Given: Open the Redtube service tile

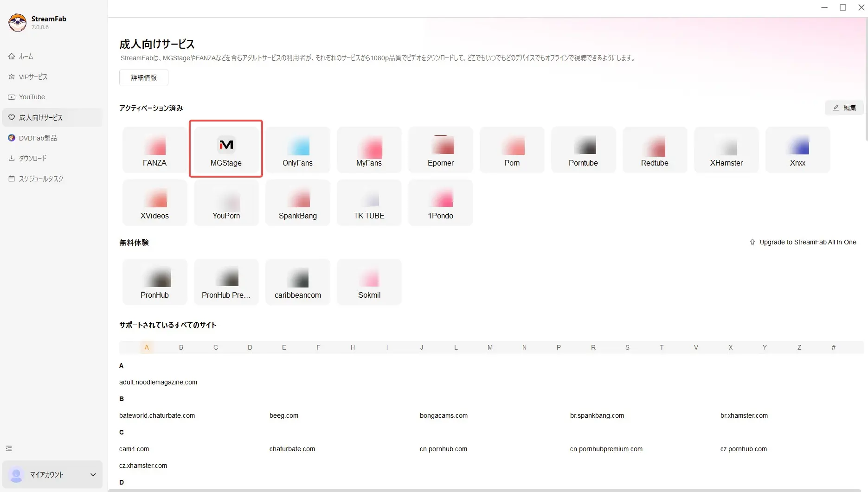Looking at the screenshot, I should point(655,150).
